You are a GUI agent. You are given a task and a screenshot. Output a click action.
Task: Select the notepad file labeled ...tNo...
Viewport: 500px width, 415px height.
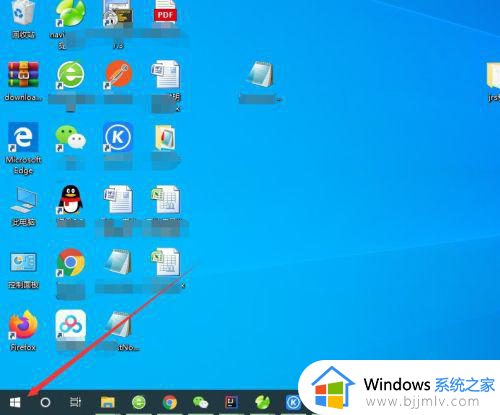pos(119,324)
